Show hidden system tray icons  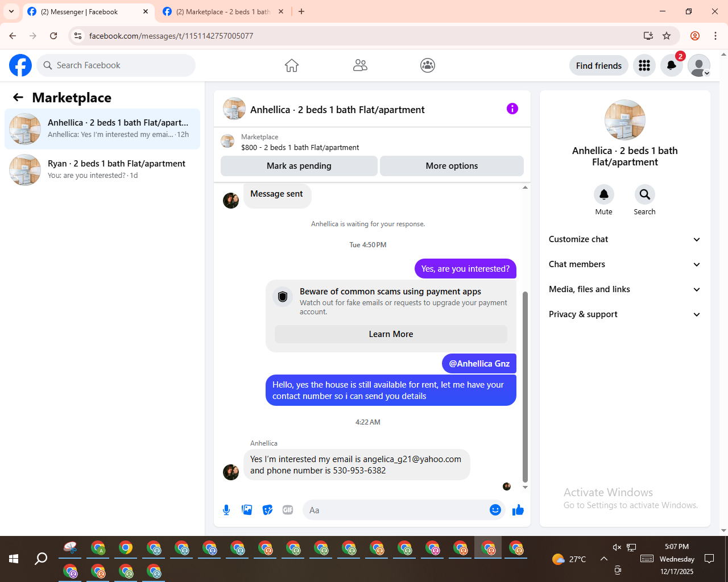click(x=604, y=559)
